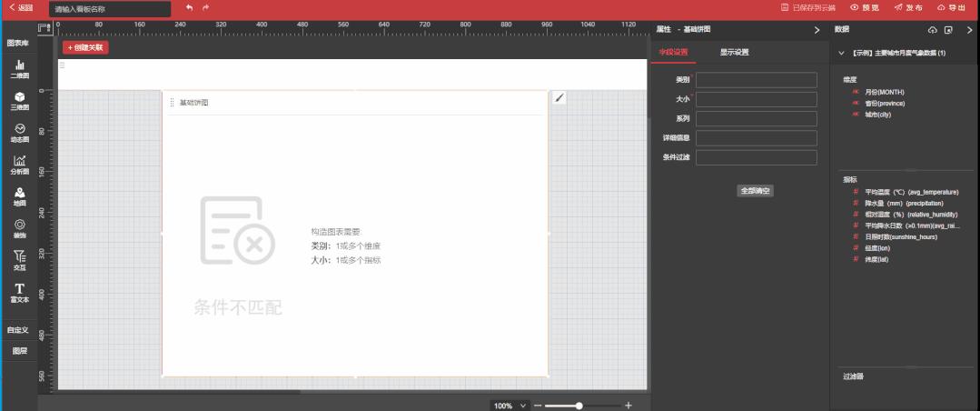This screenshot has height=411, width=980.
Task: Collapse the weather dataset tree chevron
Action: 841,53
